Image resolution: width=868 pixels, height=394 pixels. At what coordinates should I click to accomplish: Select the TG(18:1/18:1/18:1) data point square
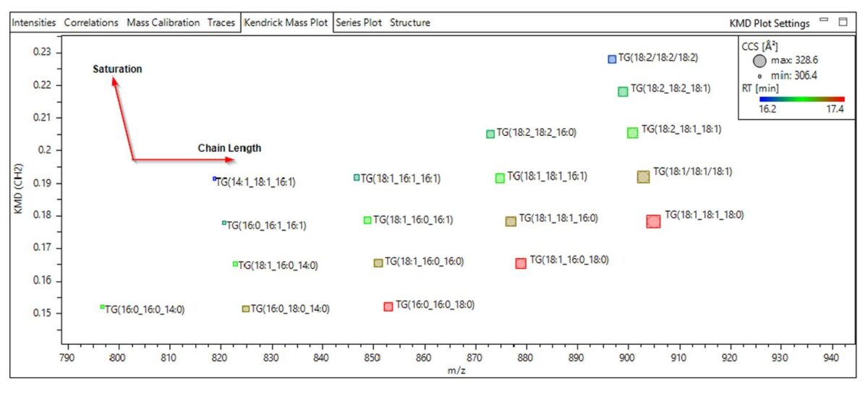(x=643, y=176)
